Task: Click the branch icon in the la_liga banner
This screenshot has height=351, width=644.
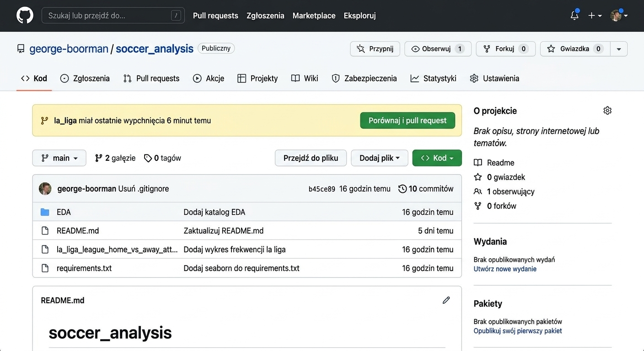Action: (x=44, y=121)
